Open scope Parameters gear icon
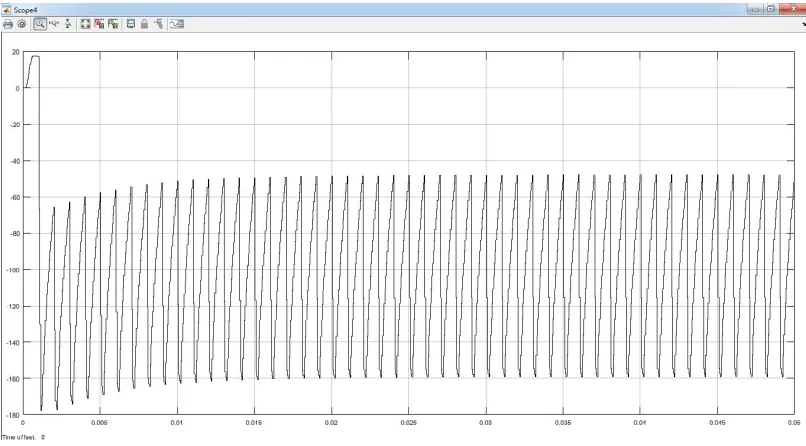This screenshot has width=806, height=446. click(22, 24)
